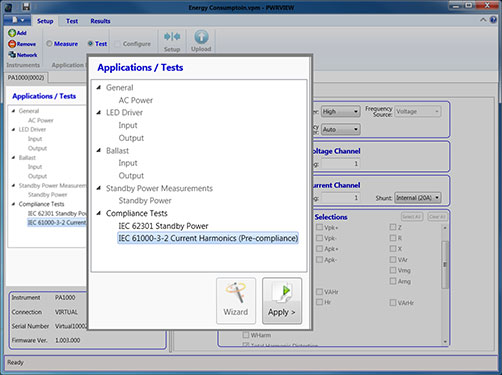
Task: Switch to the Setup ribbon tab
Action: point(45,21)
